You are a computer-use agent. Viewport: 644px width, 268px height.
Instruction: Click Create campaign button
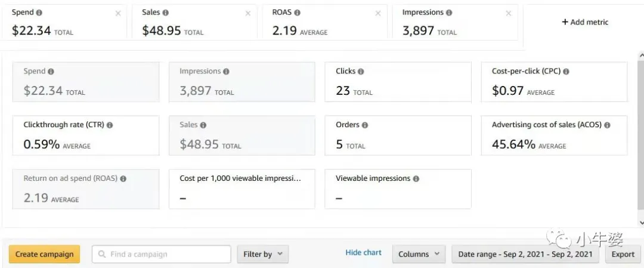click(44, 254)
